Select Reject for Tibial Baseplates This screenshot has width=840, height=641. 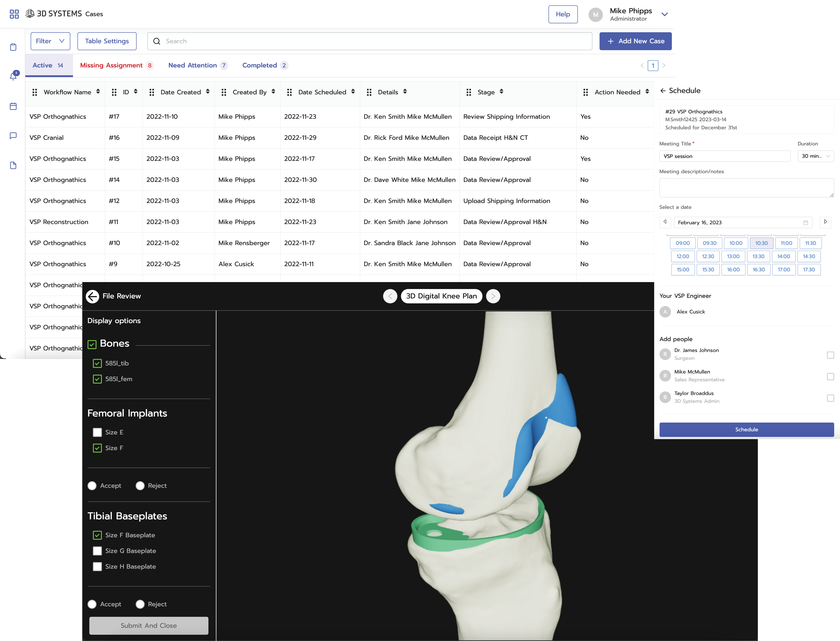[140, 604]
